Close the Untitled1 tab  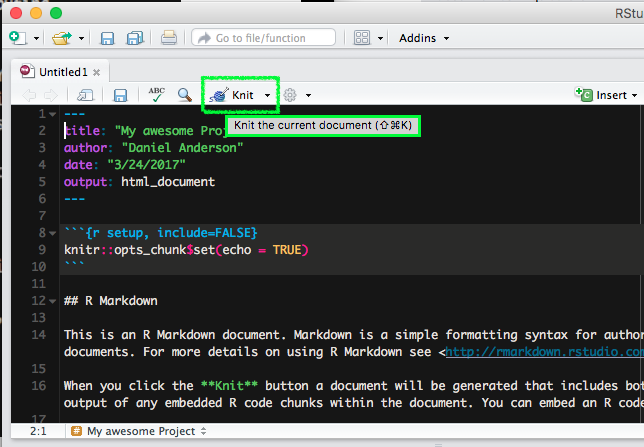97,73
